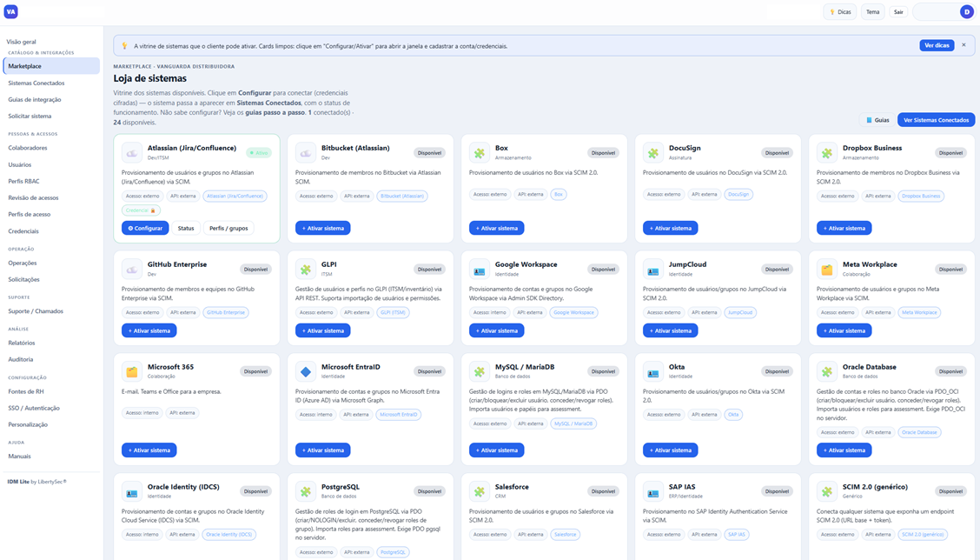980x560 pixels.
Task: Open Marketplace in the sidebar
Action: coord(51,66)
